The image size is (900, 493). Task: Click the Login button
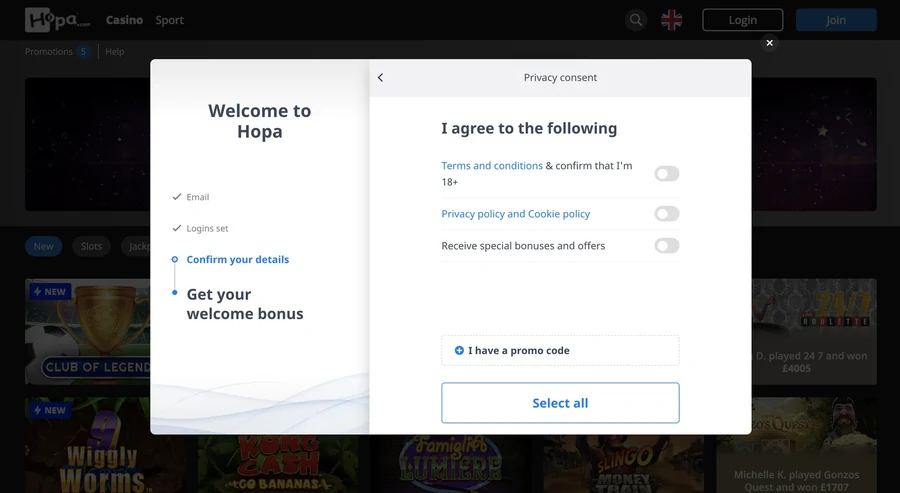[x=743, y=20]
